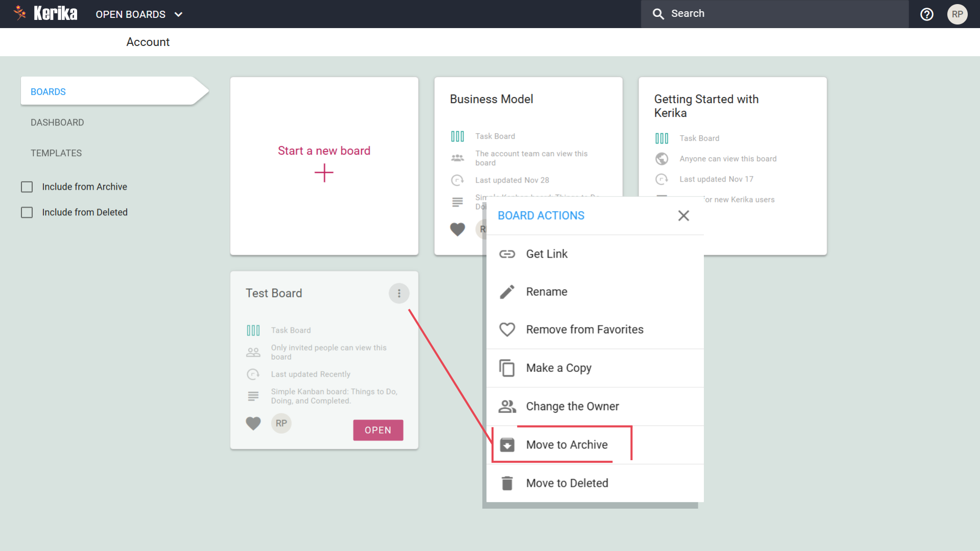Switch to the DASHBOARD tab
Screen dimensions: 980x551
57,122
